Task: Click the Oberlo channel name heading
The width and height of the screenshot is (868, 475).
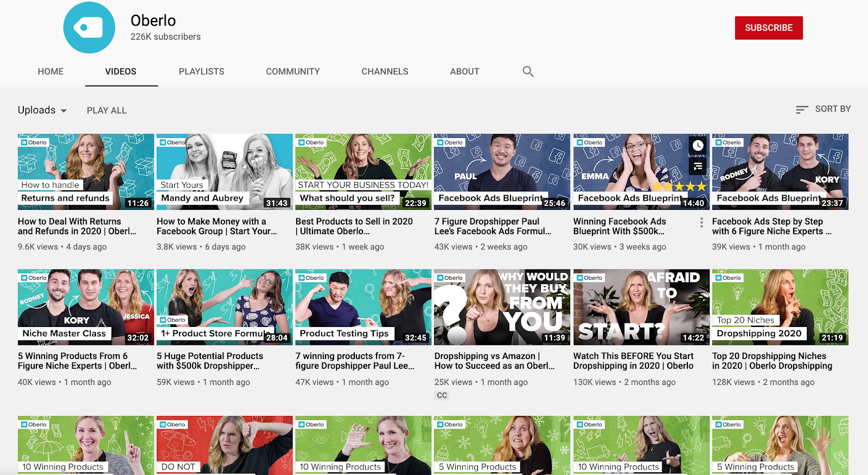Action: (x=153, y=21)
